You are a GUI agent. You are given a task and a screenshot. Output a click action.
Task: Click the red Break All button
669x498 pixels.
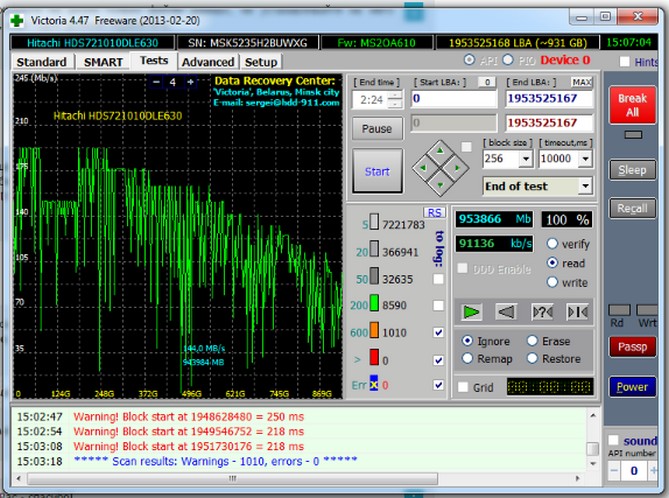(x=632, y=106)
